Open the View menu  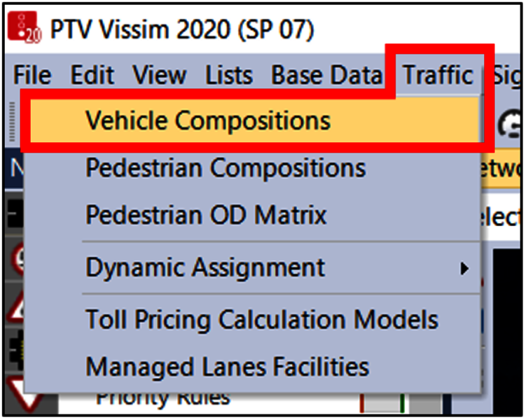pos(159,75)
